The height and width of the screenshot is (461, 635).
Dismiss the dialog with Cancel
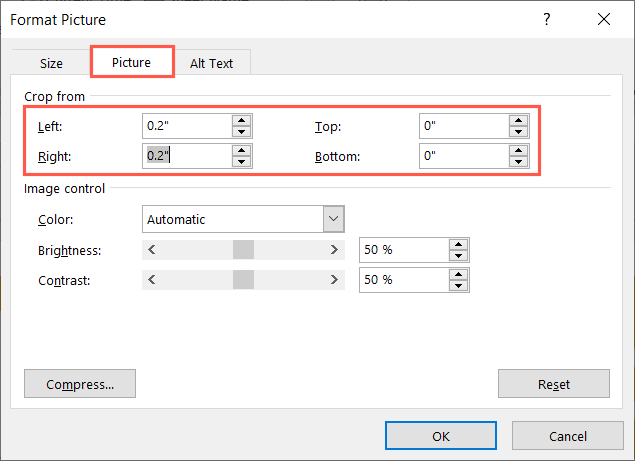click(567, 436)
